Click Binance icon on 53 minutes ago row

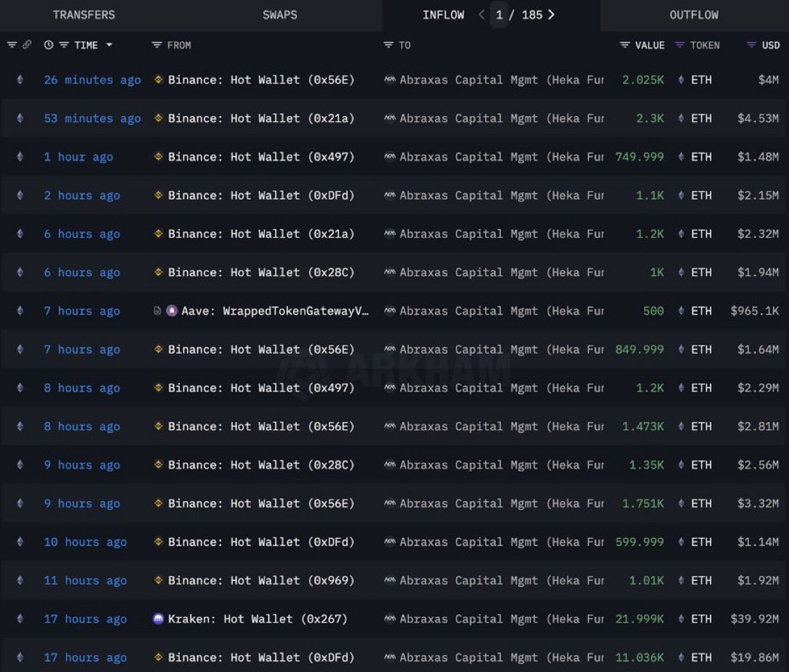coord(158,118)
